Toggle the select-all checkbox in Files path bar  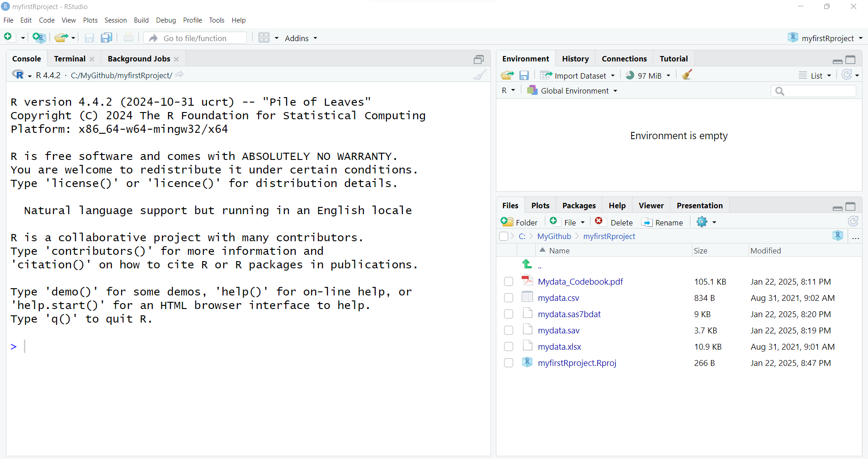pos(504,236)
